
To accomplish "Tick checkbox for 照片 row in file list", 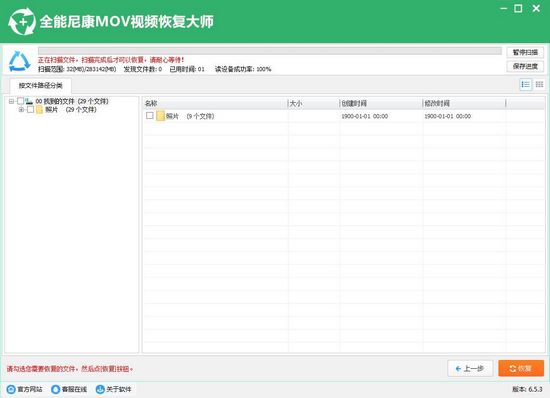I will coord(150,115).
